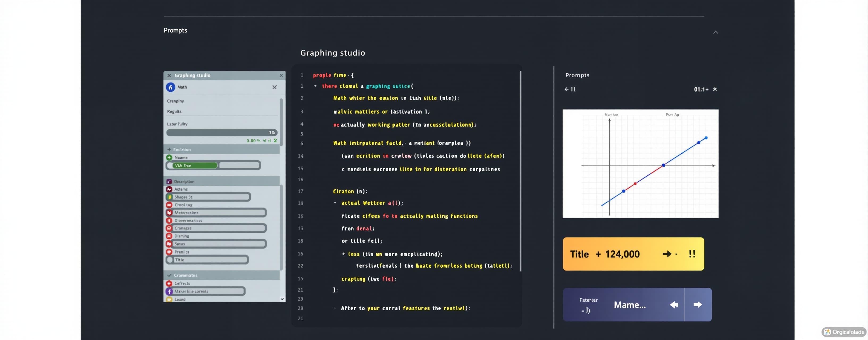
Task: Click the Sasus field
Action: click(216, 244)
